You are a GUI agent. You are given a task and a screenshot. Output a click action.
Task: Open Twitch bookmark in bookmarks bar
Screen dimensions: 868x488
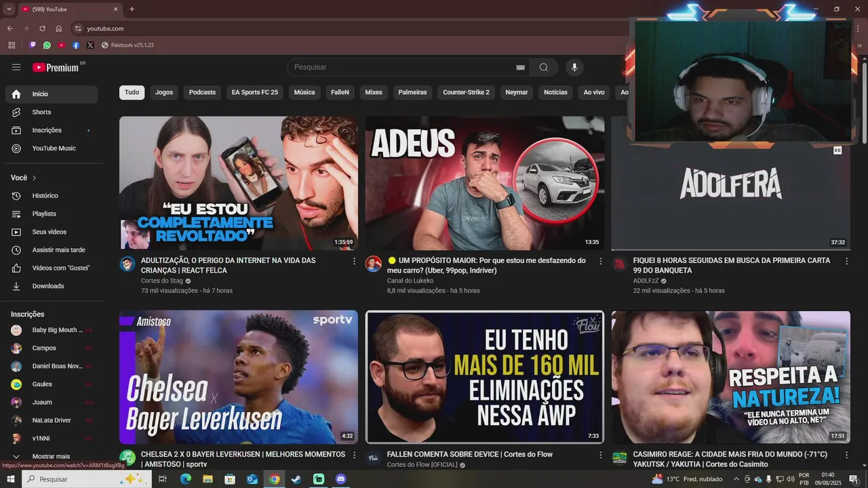click(x=33, y=45)
